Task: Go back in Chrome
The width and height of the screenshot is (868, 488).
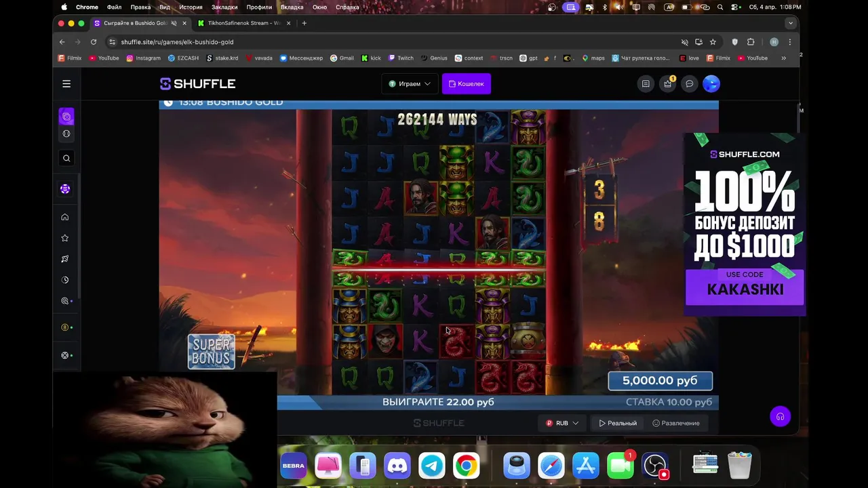Action: coord(62,42)
